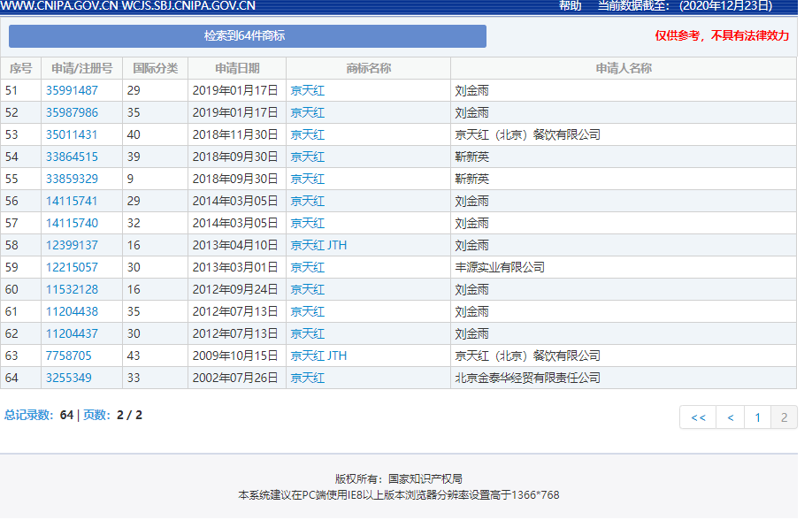Click the 申请日期 column header
The image size is (812, 520).
point(237,68)
